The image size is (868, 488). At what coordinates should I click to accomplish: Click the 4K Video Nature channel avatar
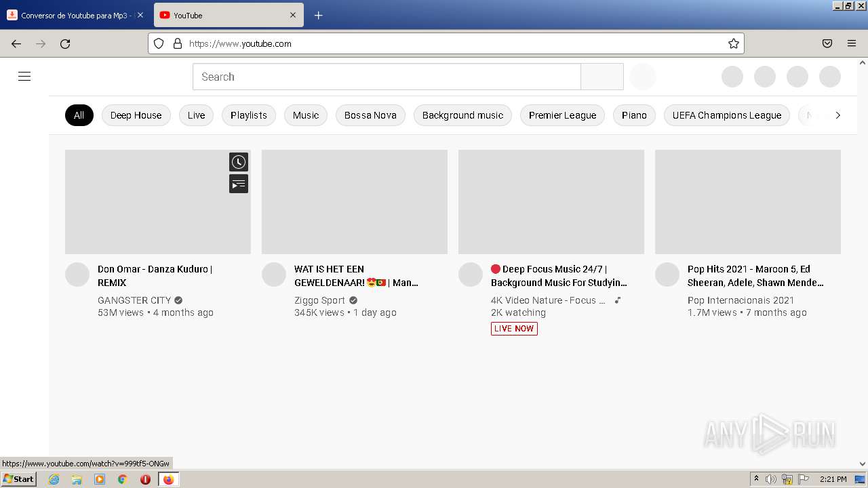471,274
